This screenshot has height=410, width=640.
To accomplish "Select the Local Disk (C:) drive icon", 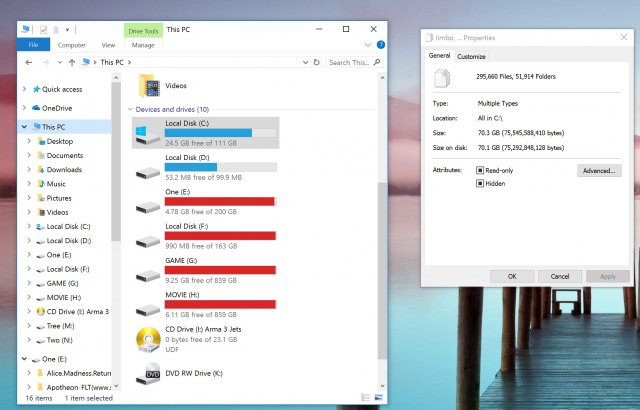I will click(147, 134).
